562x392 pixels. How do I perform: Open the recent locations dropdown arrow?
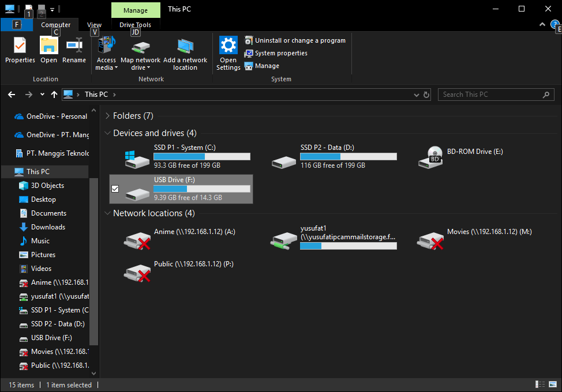[x=42, y=95]
